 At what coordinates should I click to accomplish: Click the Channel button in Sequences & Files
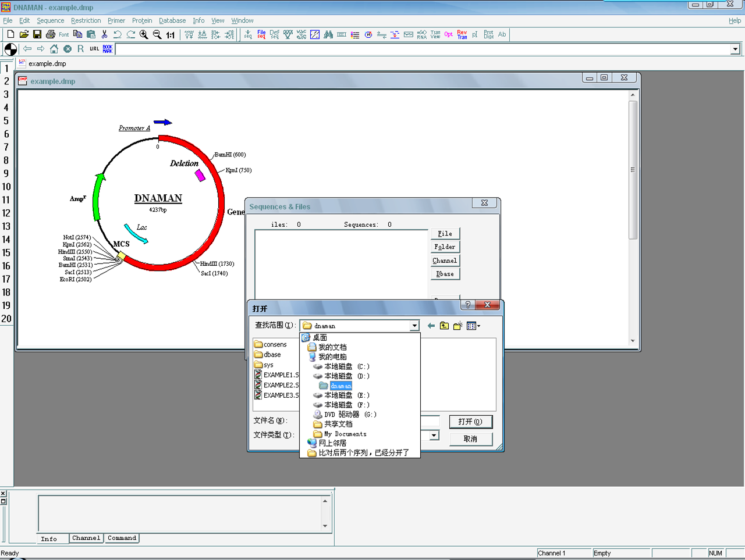pyautogui.click(x=445, y=261)
